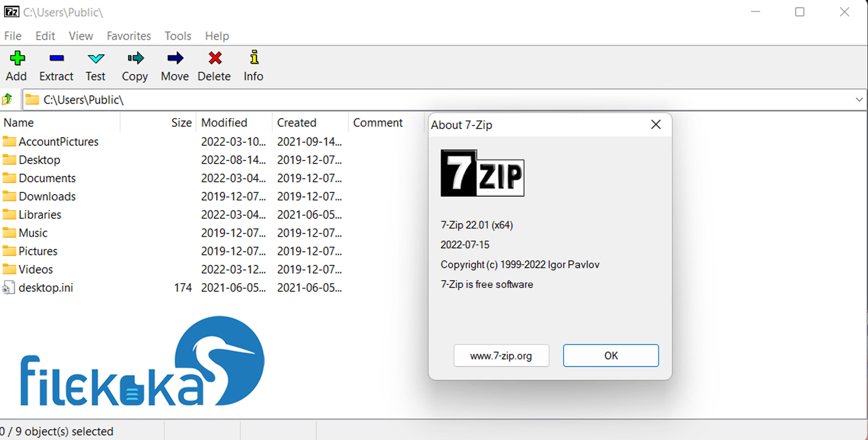Click the Pictures folder icon

click(x=9, y=251)
